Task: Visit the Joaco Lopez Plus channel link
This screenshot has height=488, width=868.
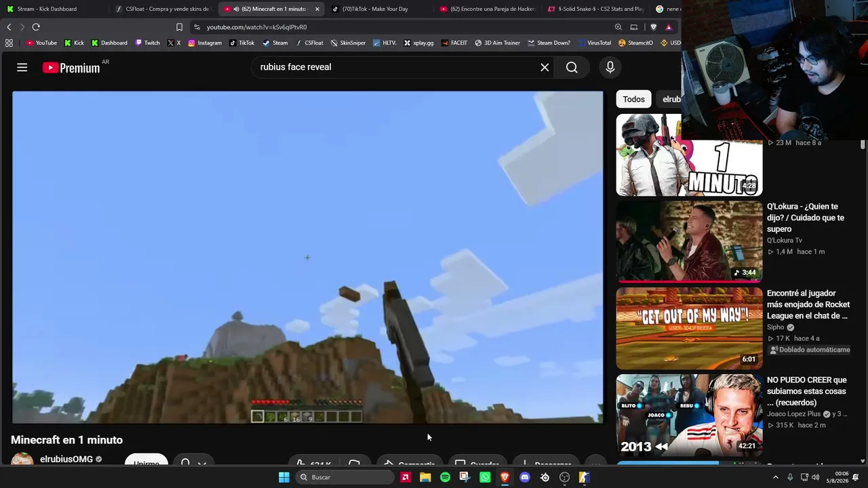Action: pyautogui.click(x=794, y=414)
